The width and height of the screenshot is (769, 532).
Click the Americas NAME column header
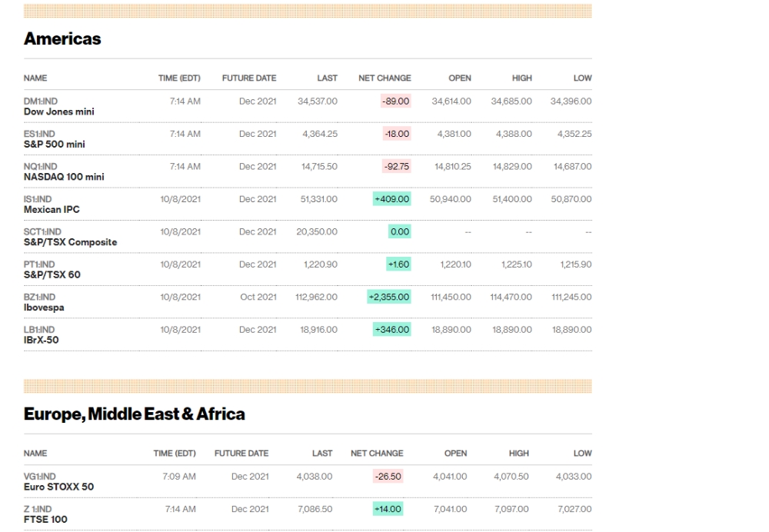[x=35, y=78]
